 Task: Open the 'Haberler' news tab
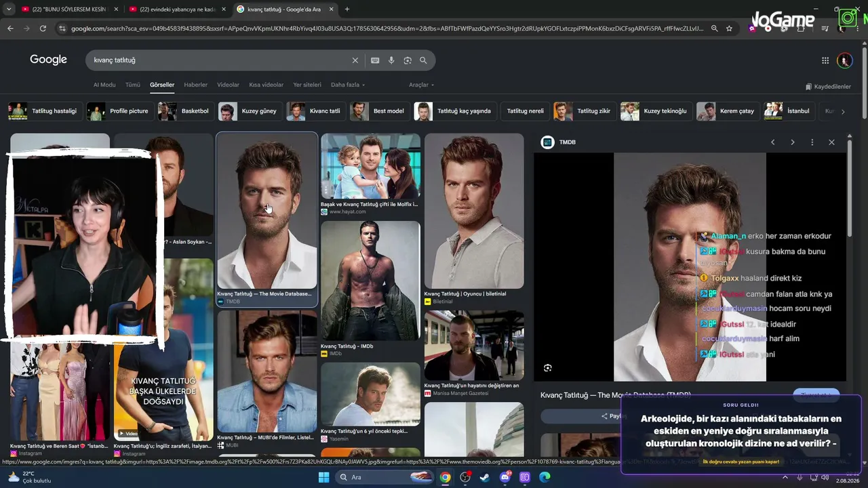[196, 85]
